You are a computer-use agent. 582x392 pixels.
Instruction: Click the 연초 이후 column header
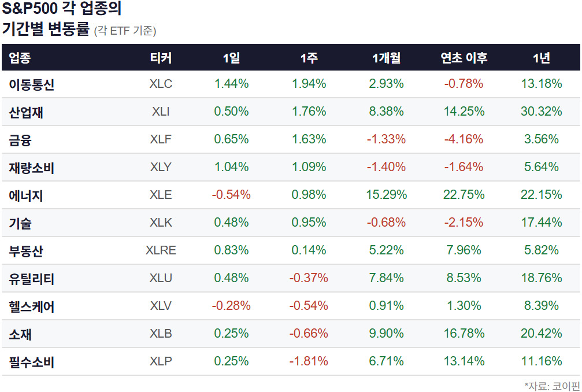(464, 58)
